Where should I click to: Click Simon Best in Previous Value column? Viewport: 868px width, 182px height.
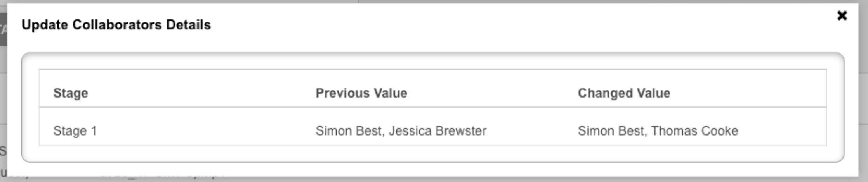349,131
